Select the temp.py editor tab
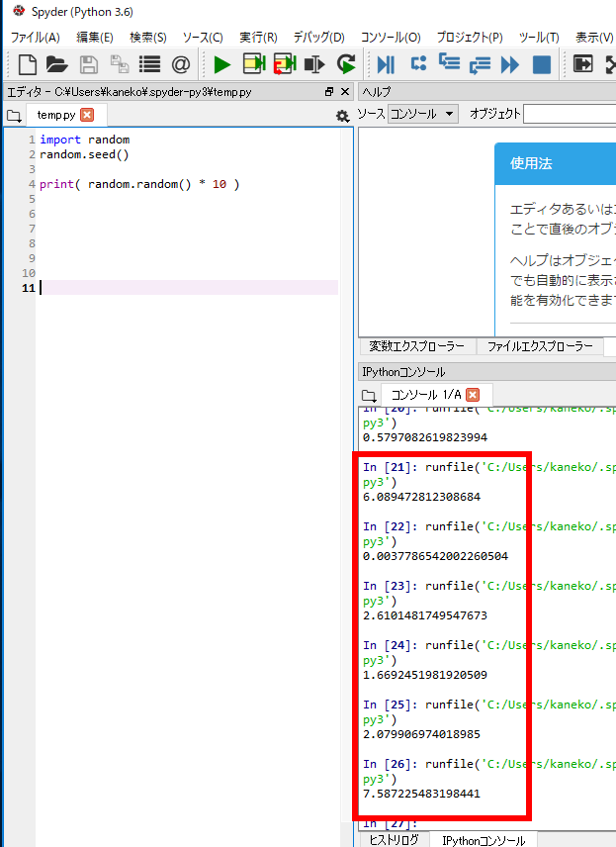 (56, 115)
